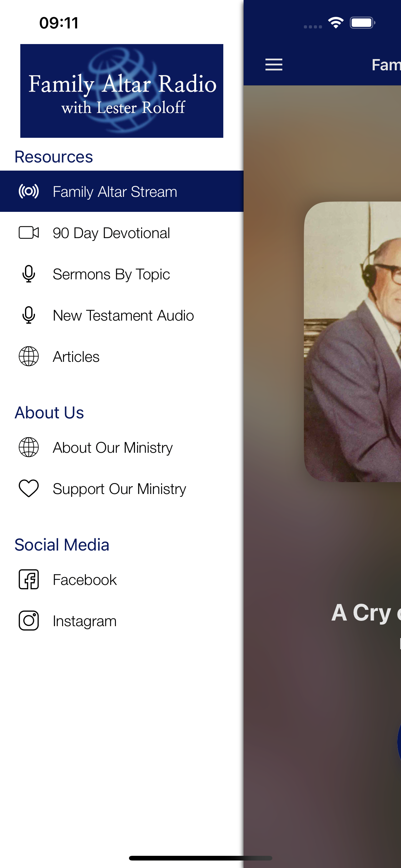Viewport: 401px width, 868px height.
Task: Open Family Altar Stream menu item
Action: (121, 192)
